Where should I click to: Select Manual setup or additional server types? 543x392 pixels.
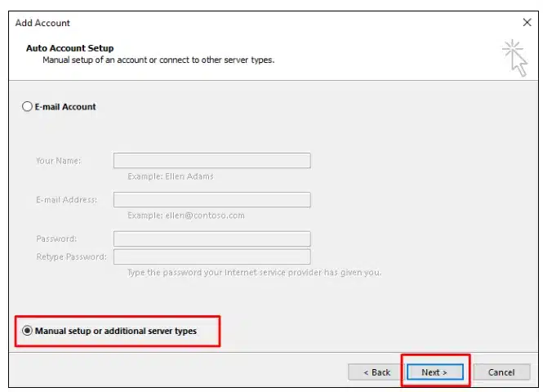pyautogui.click(x=28, y=331)
